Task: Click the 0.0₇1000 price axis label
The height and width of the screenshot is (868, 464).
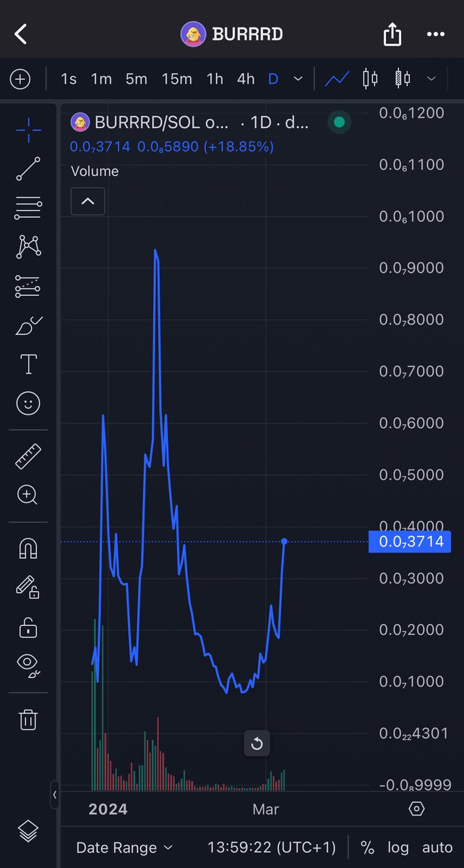Action: [411, 681]
